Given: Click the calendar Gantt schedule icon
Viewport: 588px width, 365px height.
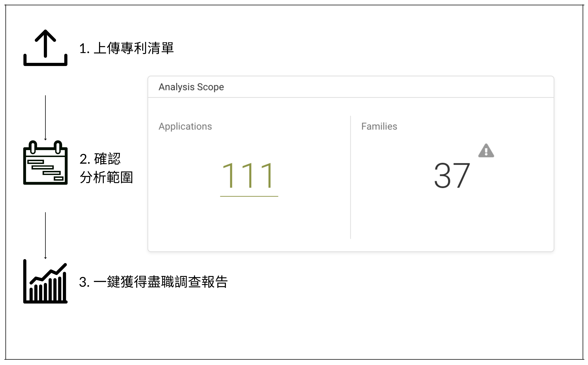Looking at the screenshot, I should pos(45,163).
